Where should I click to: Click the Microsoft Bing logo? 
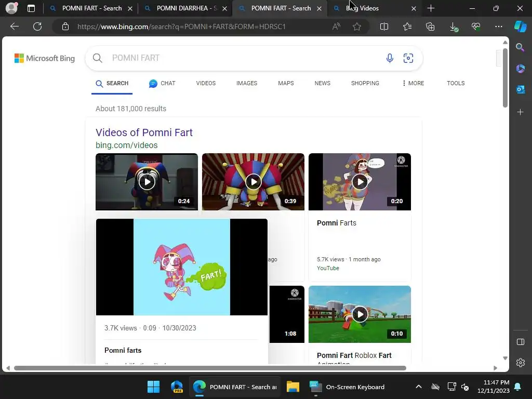click(45, 58)
